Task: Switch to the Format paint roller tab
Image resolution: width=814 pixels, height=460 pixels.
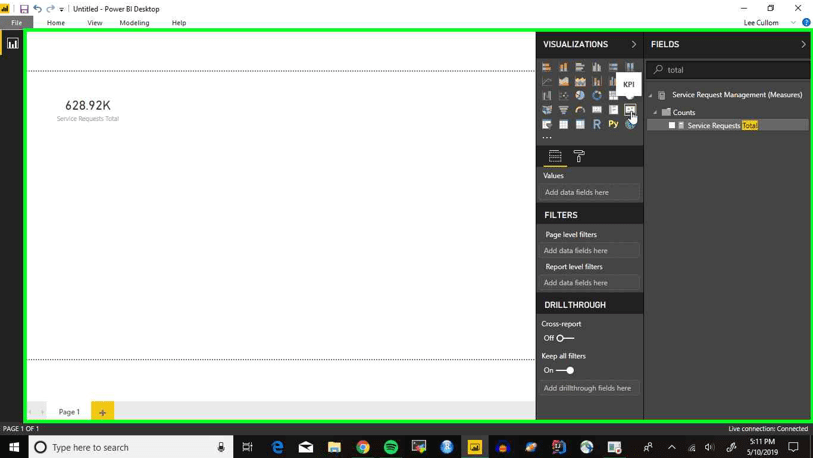Action: 579,156
